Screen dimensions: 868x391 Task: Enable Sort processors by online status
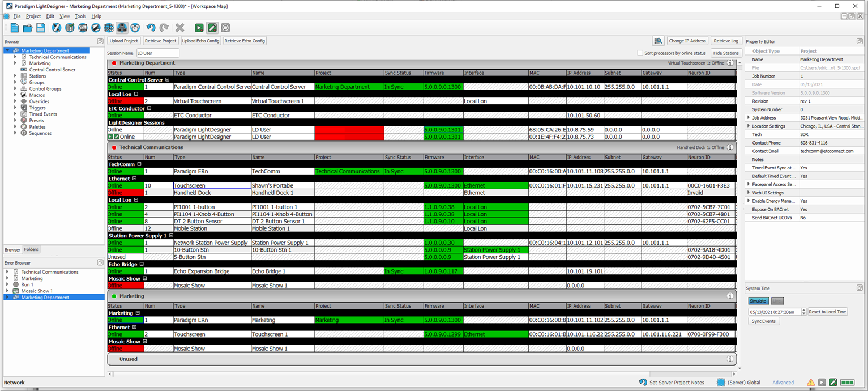(640, 53)
